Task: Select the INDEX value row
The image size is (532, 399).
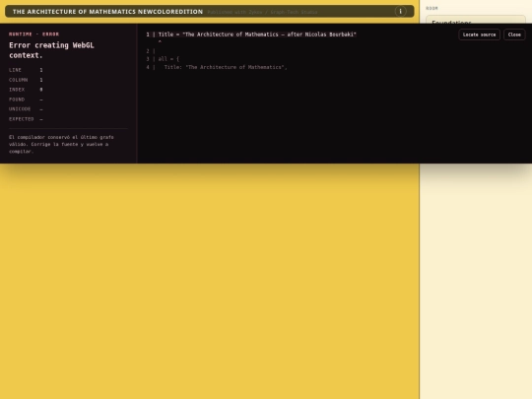Action: coord(68,90)
